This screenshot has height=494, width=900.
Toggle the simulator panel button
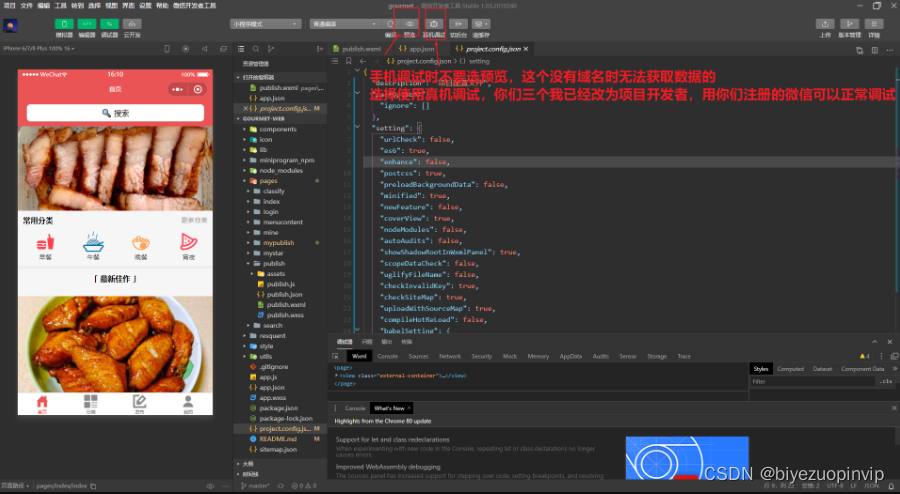coord(64,24)
